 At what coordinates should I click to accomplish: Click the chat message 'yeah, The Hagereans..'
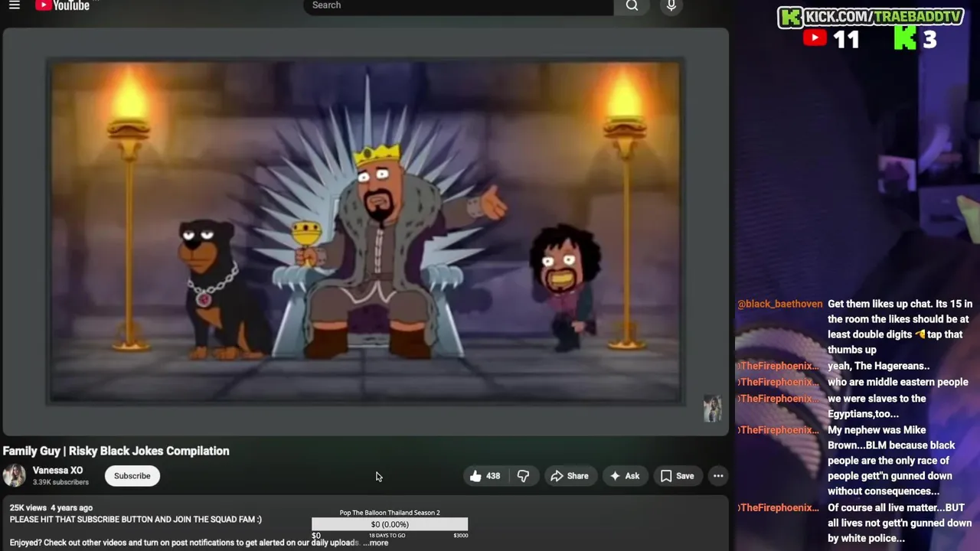click(x=879, y=366)
